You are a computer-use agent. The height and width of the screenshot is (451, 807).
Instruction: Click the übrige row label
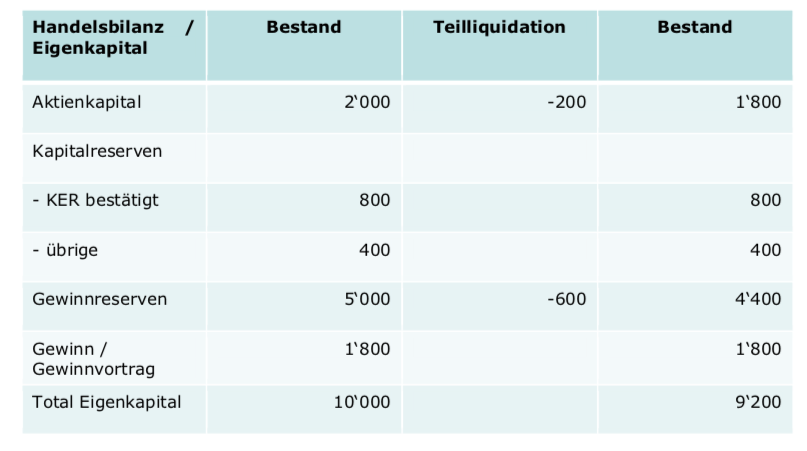coord(65,250)
